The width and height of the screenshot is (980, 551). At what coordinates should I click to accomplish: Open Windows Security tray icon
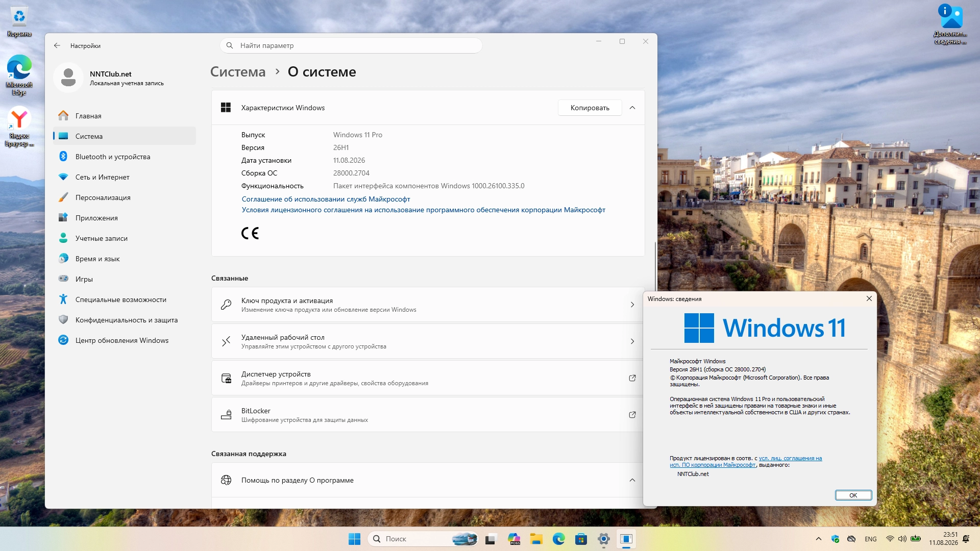coord(836,539)
